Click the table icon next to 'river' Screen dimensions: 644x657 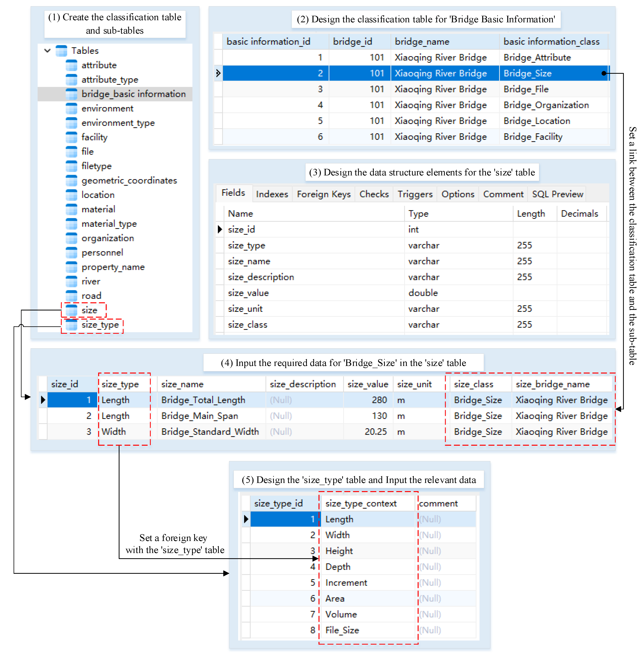tap(72, 281)
